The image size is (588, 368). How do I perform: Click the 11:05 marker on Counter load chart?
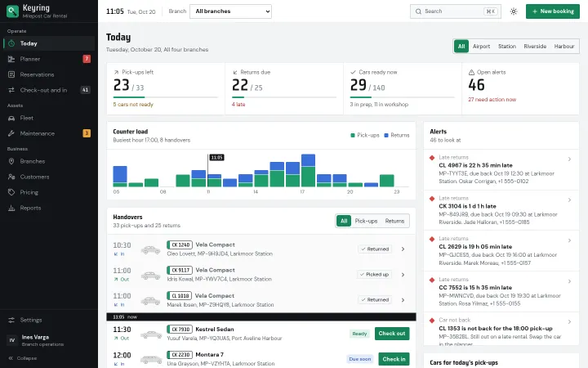[216, 157]
